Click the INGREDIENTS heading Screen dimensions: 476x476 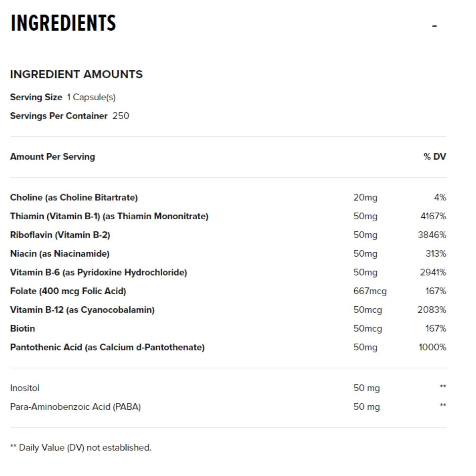click(63, 23)
